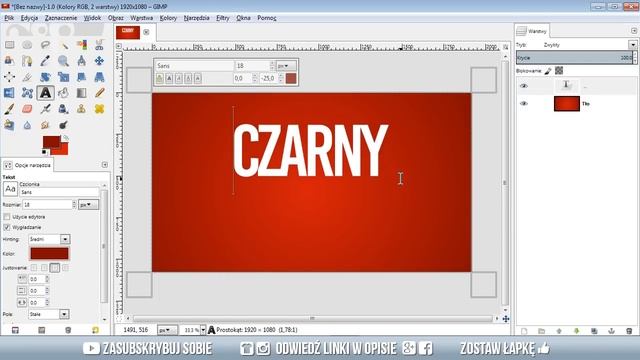Viewport: 640px width, 360px height.
Task: Open tool options tab configuration menu
Action: (104, 164)
